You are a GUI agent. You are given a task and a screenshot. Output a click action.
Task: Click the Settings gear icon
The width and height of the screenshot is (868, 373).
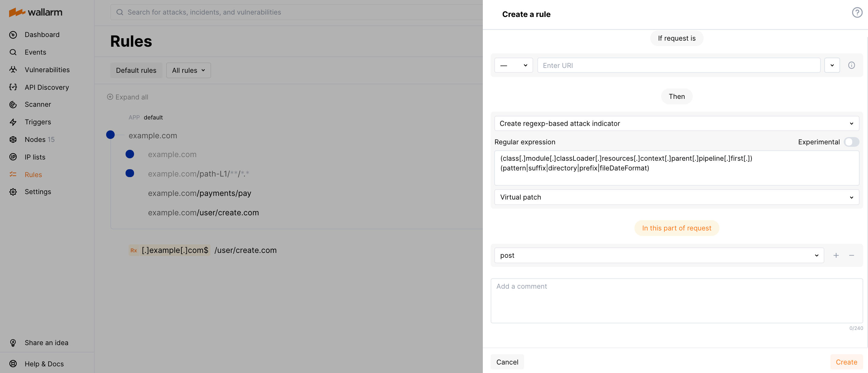(13, 192)
